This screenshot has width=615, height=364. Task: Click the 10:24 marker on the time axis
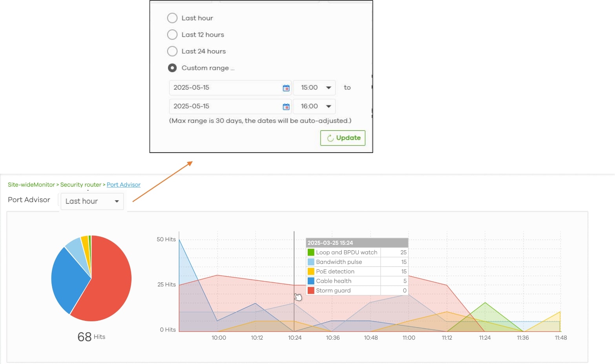295,338
